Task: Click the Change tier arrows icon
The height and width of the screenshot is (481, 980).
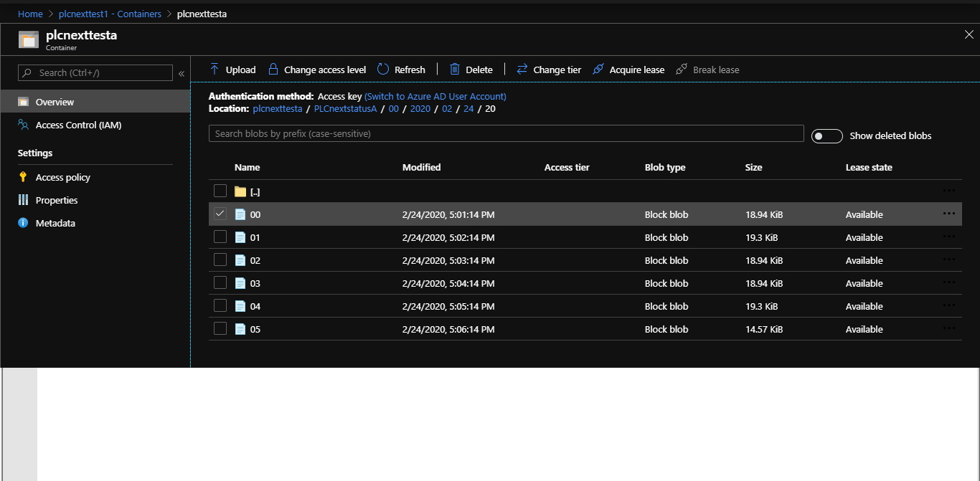Action: click(x=522, y=69)
